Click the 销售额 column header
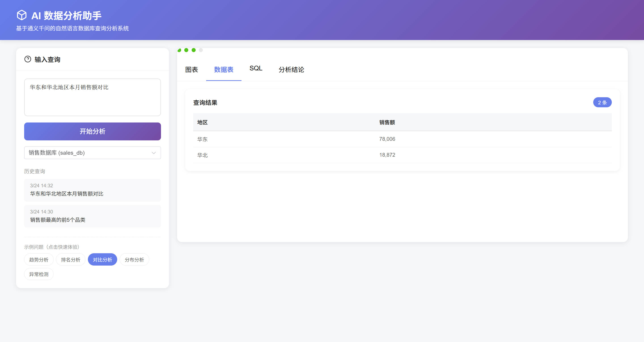 [x=387, y=122]
